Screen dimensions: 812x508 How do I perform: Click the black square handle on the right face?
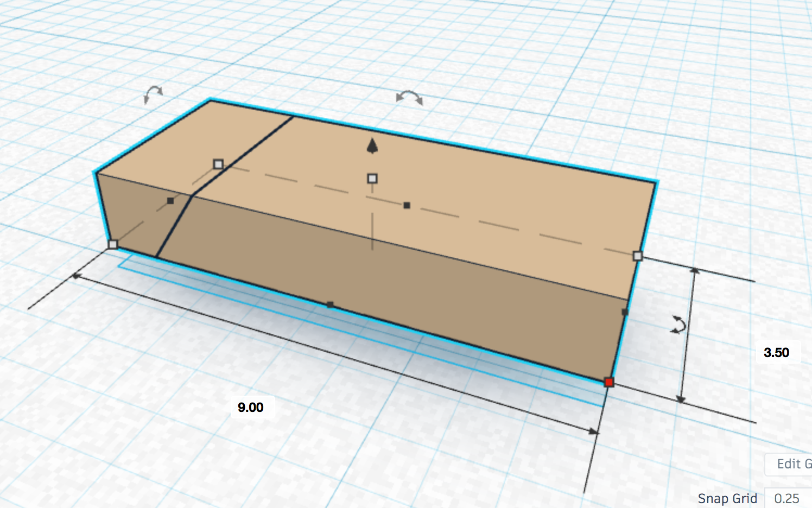[x=623, y=312]
